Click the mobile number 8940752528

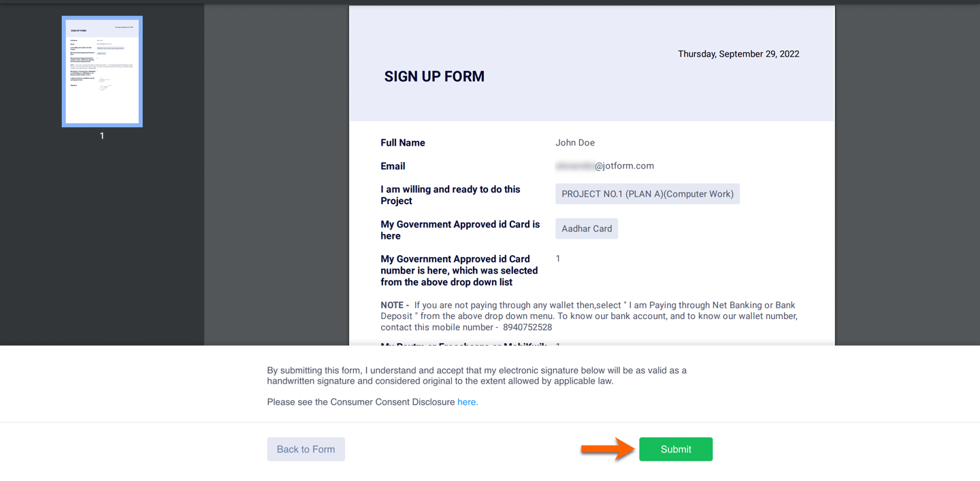(527, 327)
